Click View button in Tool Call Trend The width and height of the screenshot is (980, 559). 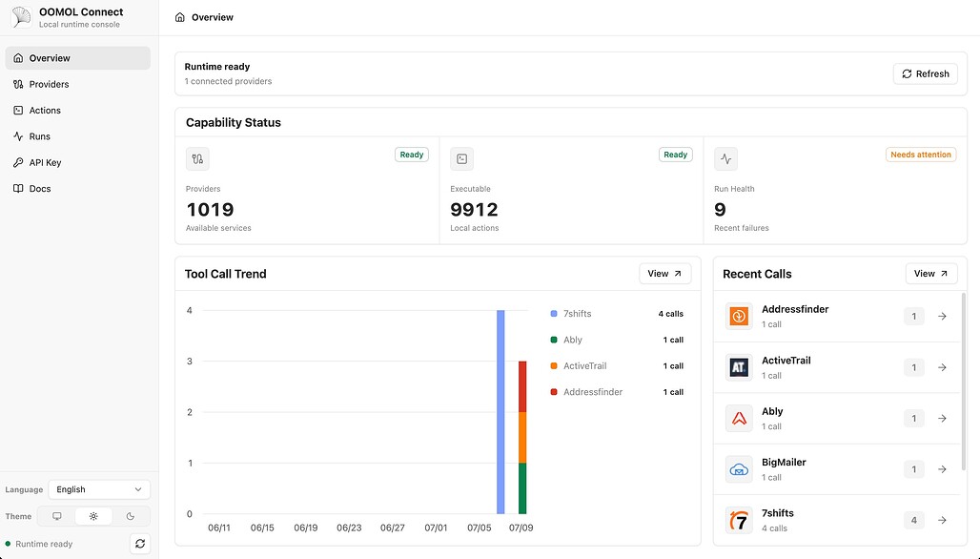tap(665, 274)
